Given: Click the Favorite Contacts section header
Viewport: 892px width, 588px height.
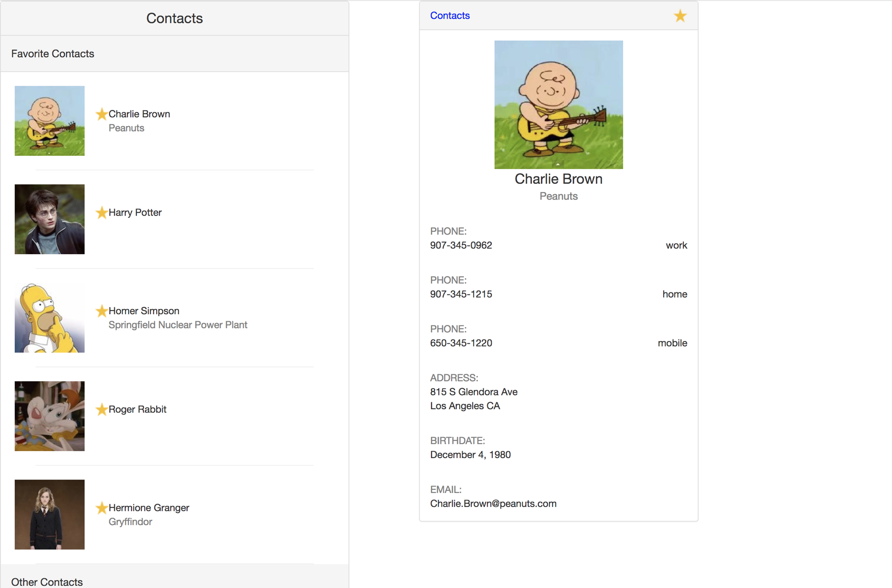Looking at the screenshot, I should (x=175, y=54).
